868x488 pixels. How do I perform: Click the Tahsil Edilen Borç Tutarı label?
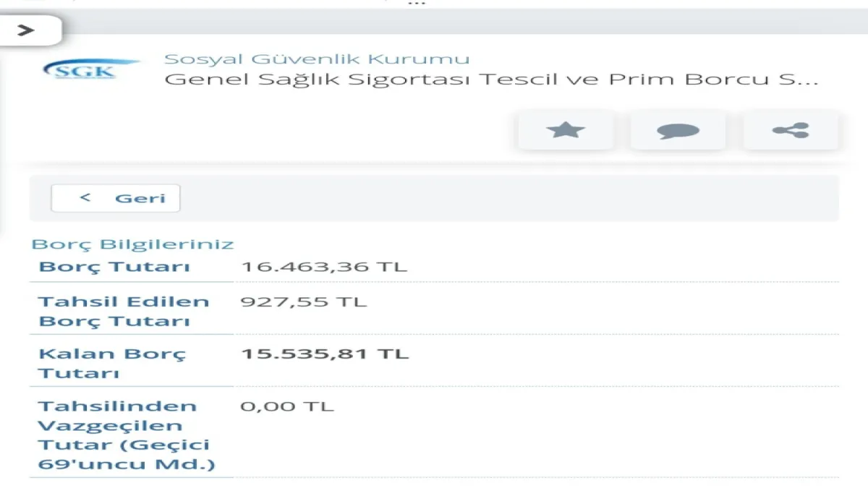coord(123,311)
